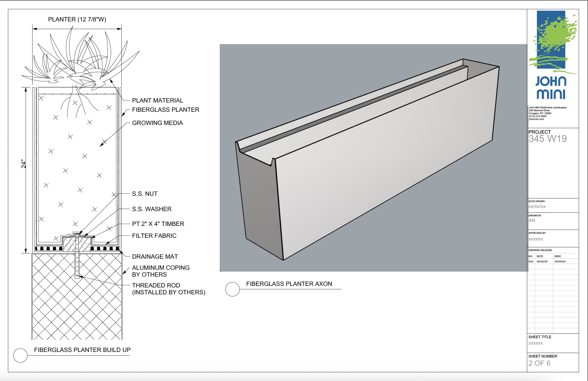Click the PLANTER (12 7/8"W) dimension label

77,19
